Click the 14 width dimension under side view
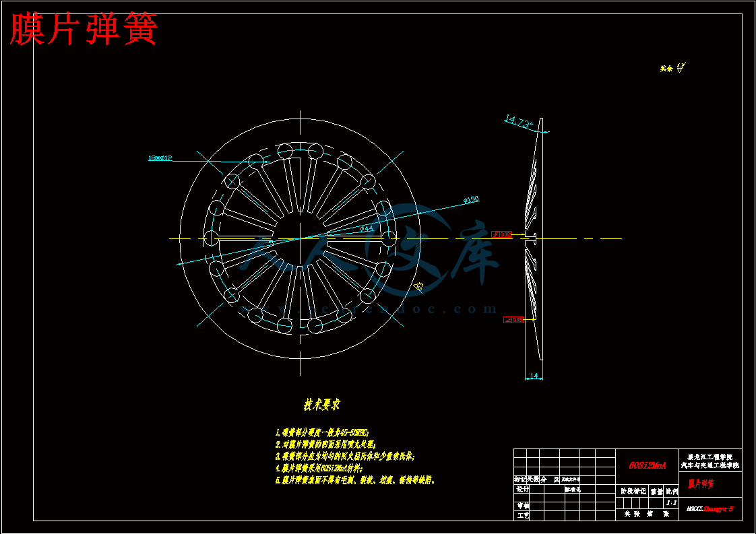 534,376
